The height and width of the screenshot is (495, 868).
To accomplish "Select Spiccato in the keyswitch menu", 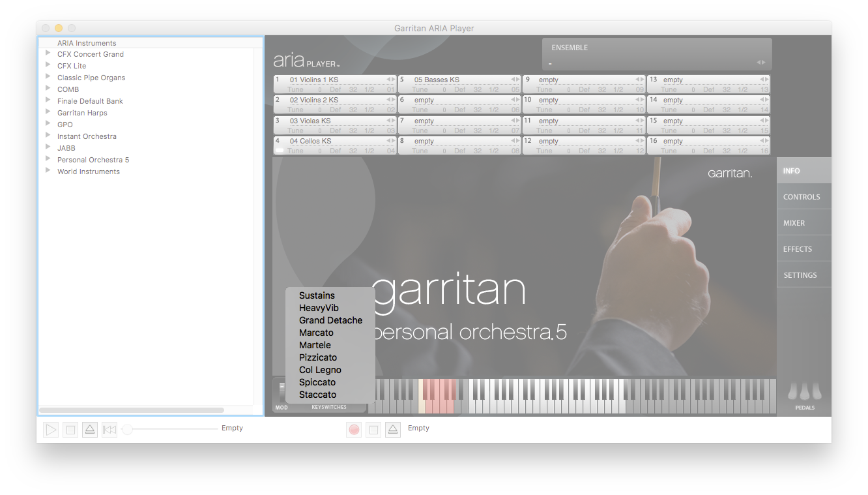I will [x=330, y=382].
